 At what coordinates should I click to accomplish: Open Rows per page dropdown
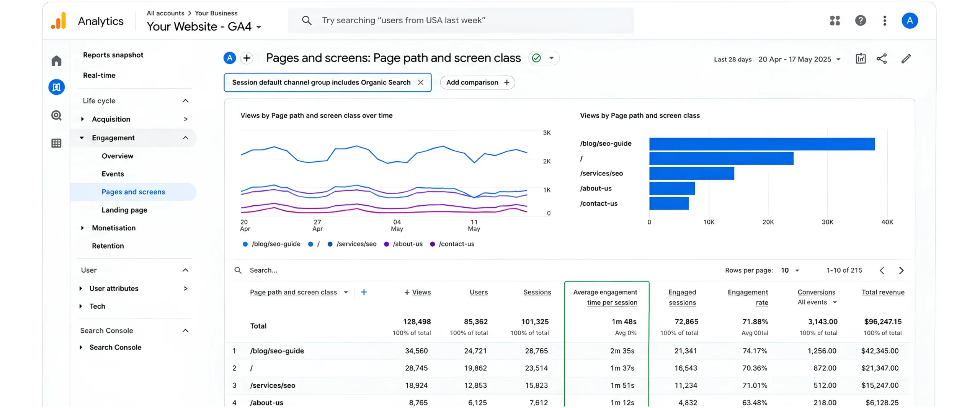(x=790, y=270)
